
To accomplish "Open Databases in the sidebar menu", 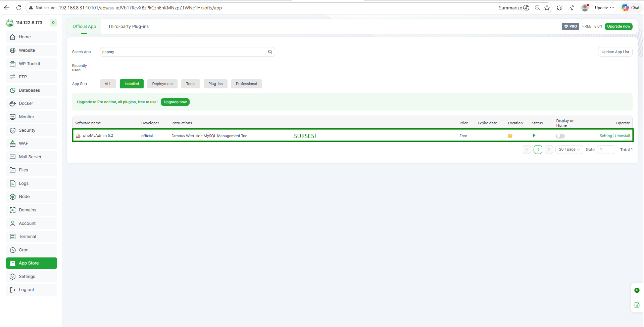I will [x=29, y=90].
